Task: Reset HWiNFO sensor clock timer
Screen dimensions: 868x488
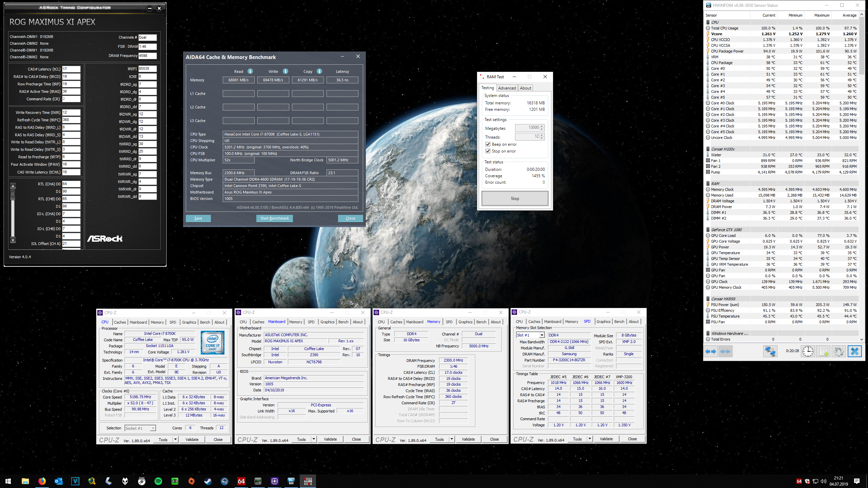Action: pos(808,351)
